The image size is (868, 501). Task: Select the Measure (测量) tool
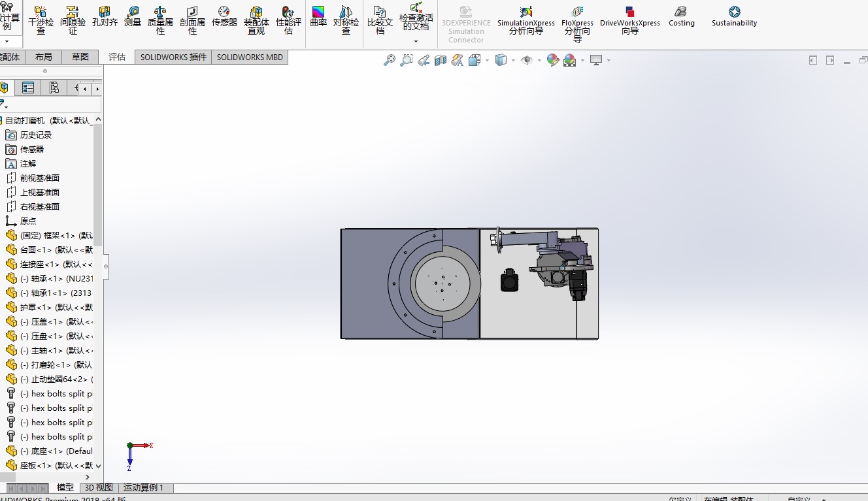pos(133,16)
